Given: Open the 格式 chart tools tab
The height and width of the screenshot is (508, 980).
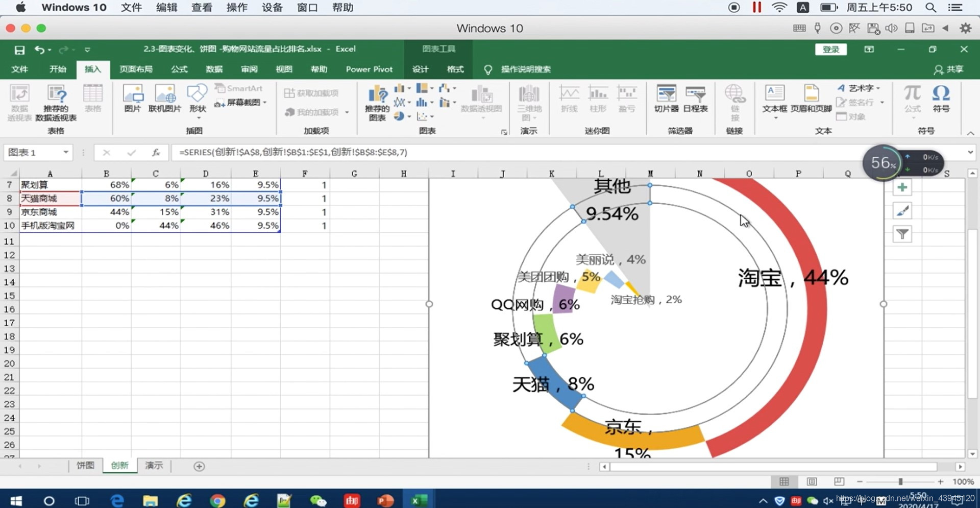Looking at the screenshot, I should click(455, 69).
